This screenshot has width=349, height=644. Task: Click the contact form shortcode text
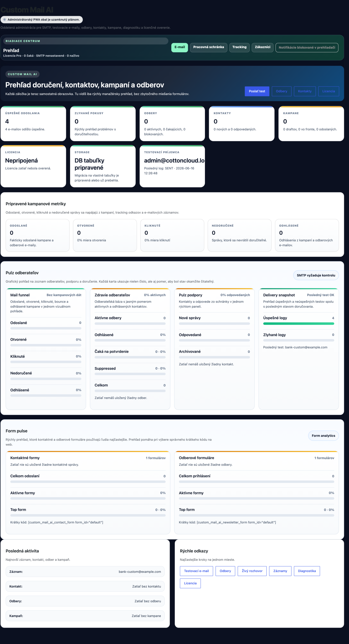pyautogui.click(x=57, y=522)
